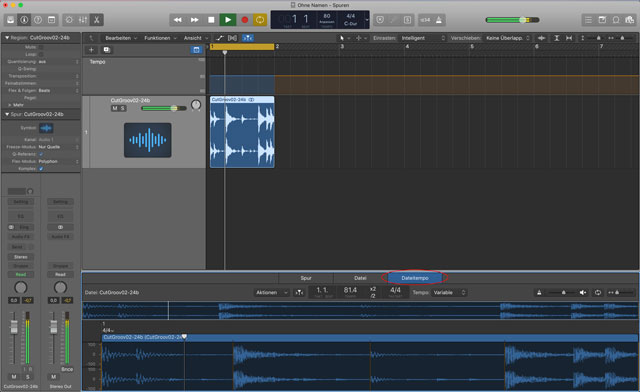The image size is (640, 392).
Task: Click the editor preview speaker button
Action: click(583, 292)
